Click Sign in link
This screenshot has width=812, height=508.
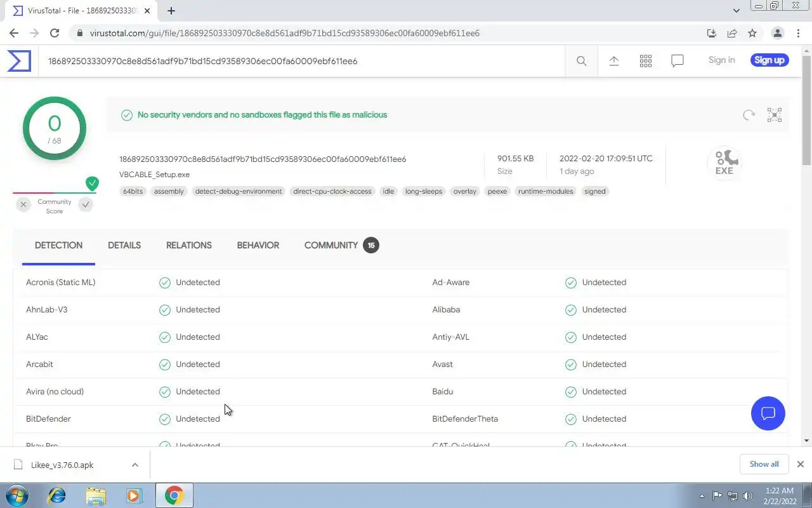(x=721, y=60)
